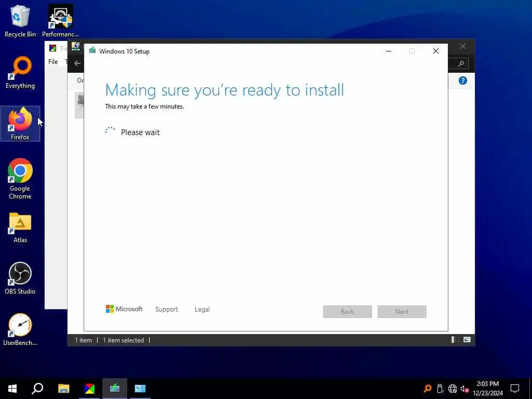Screen dimensions: 532x399
Task: Close the background Explorer window
Action: tap(463, 46)
